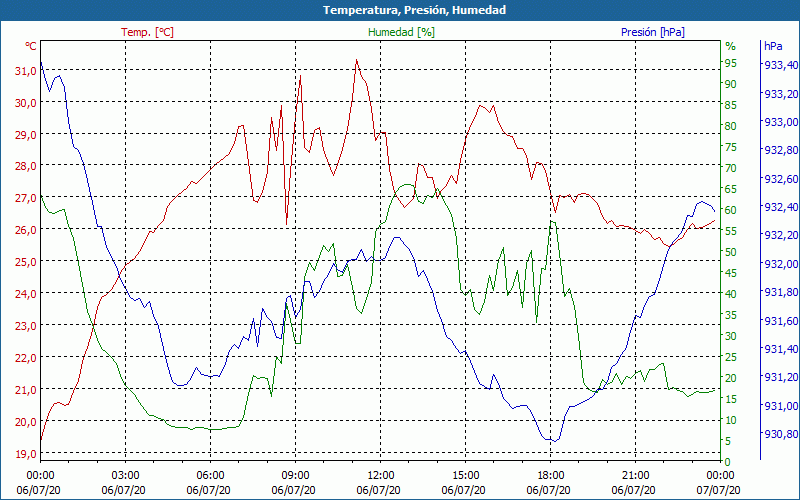This screenshot has width=800, height=500.
Task: Click the '931,80' pressure axis value
Action: pos(781,292)
